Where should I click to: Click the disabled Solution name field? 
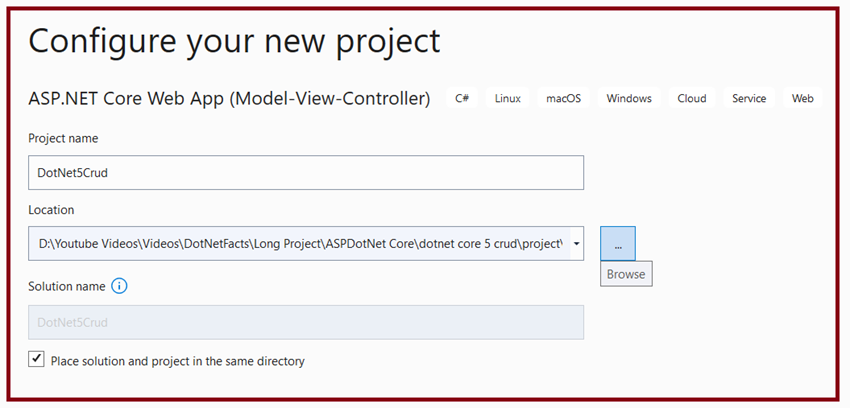306,322
